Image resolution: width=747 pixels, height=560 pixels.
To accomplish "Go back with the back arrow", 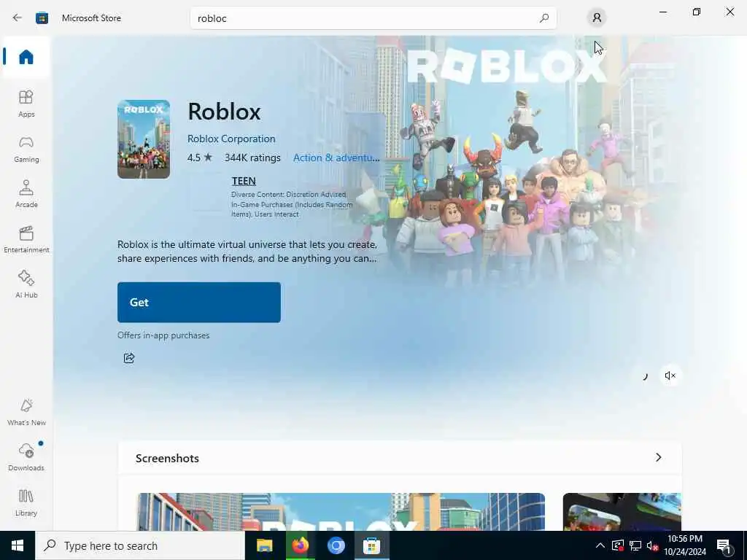I will click(18, 18).
